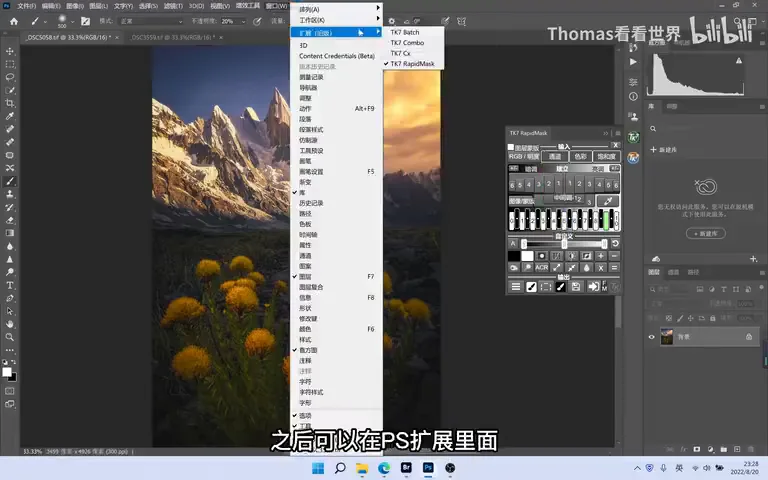Screen dimensions: 768x480
Task: Click RGB / 明度 button in RapidMask
Action: [x=524, y=157]
